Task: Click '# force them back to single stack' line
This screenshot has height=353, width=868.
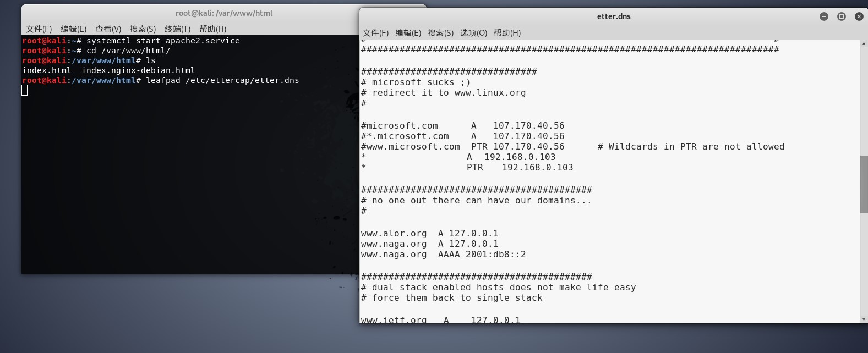Action: click(x=451, y=297)
